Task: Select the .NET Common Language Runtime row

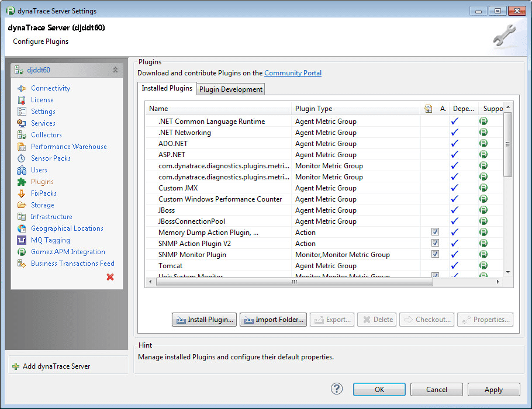Action: (324, 121)
